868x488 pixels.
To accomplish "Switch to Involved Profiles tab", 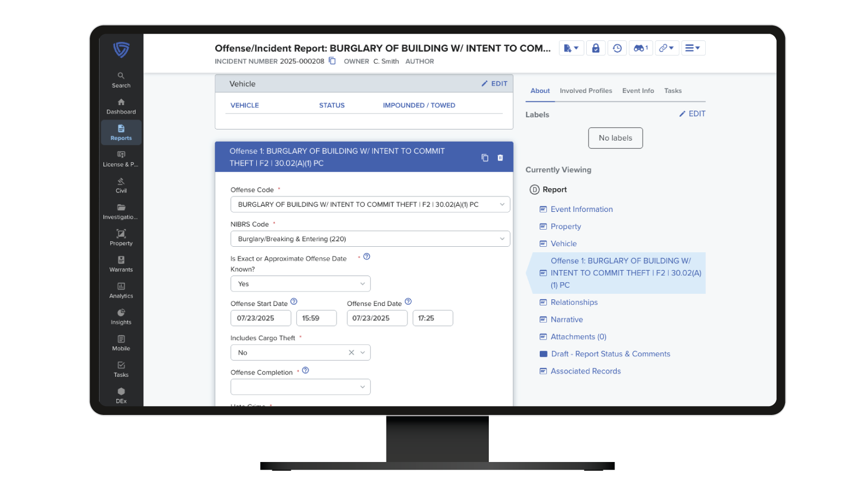I will [586, 91].
